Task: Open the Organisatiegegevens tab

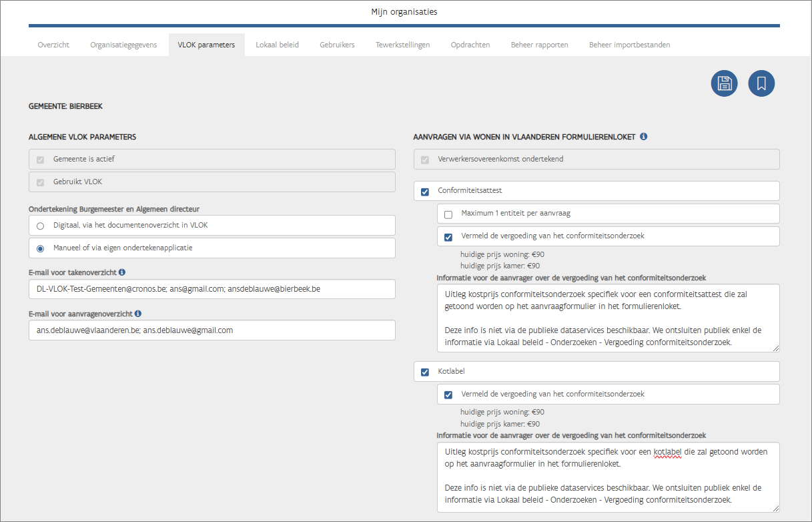Action: point(123,45)
